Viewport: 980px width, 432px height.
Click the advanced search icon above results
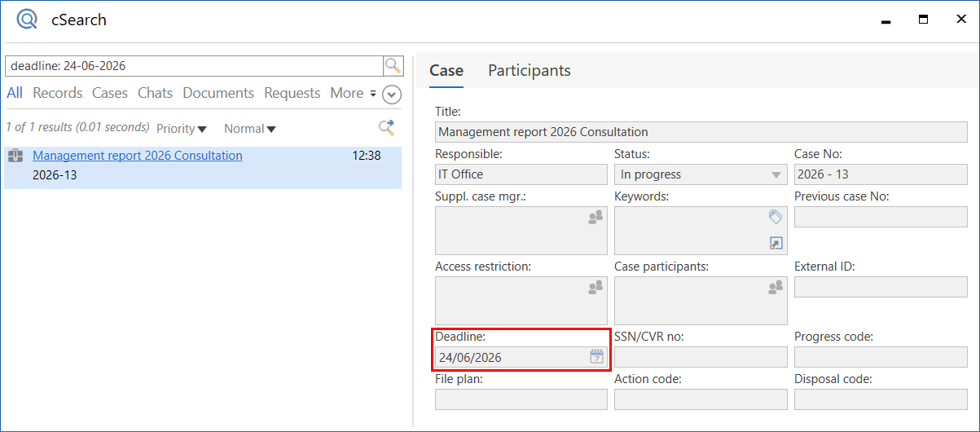387,127
